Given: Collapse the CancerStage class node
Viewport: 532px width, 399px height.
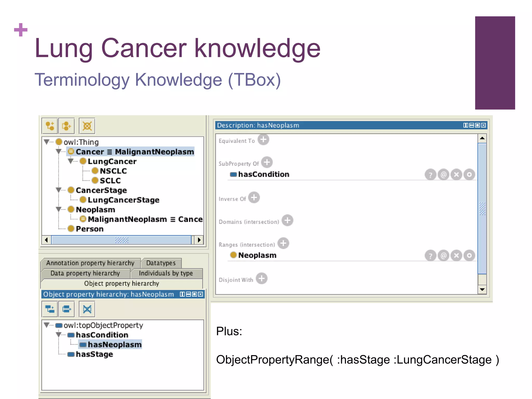Looking at the screenshot, I should pos(58,190).
